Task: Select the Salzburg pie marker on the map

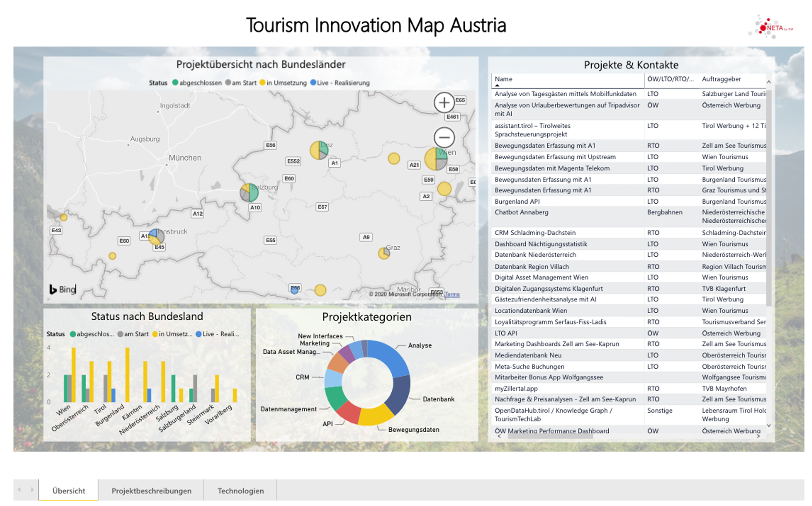Action: 249,193
